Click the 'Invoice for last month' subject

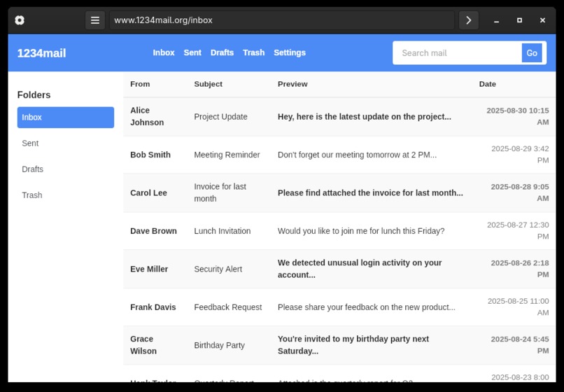[x=220, y=192]
